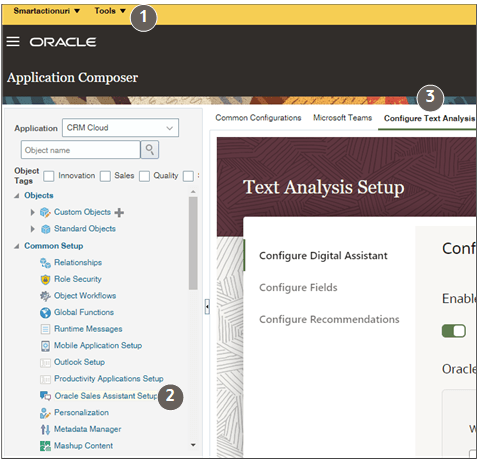Screen dimensions: 478x460
Task: Check the Innovation object tag checkbox
Action: (49, 176)
